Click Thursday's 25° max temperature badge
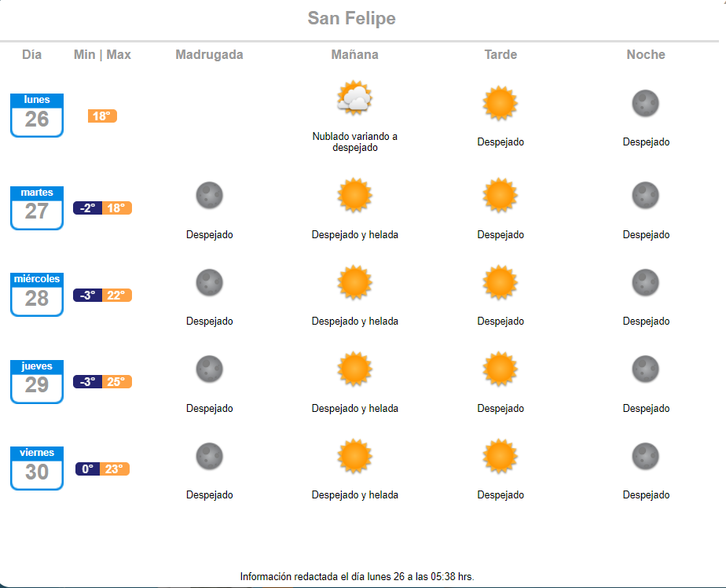The width and height of the screenshot is (726, 588). (116, 382)
